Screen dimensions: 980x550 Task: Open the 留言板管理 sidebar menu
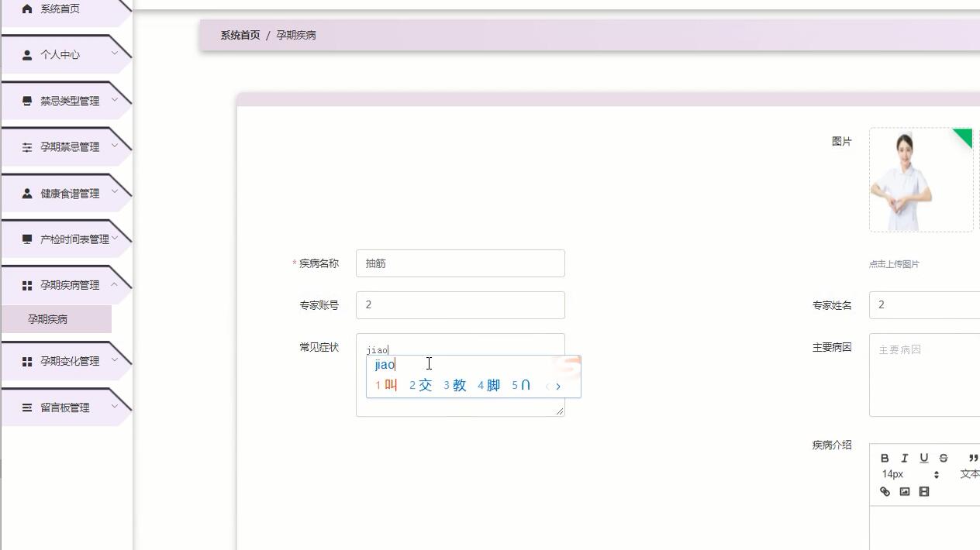[66, 407]
